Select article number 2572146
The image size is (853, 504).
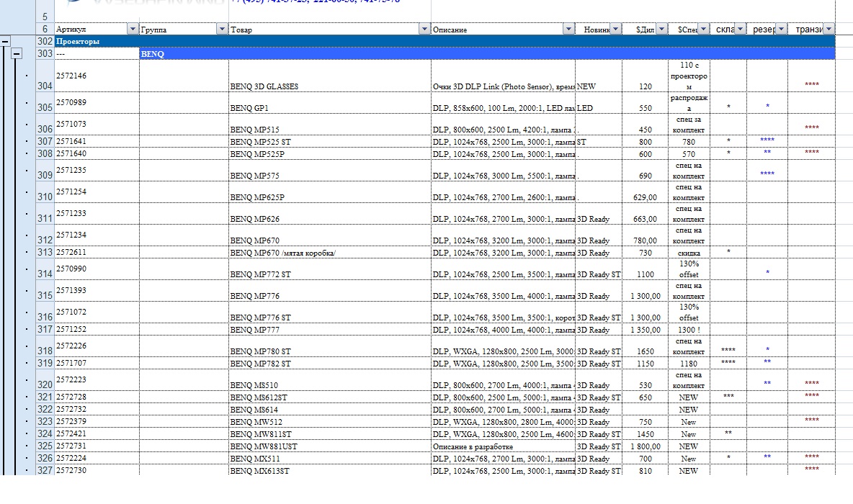[x=97, y=76]
